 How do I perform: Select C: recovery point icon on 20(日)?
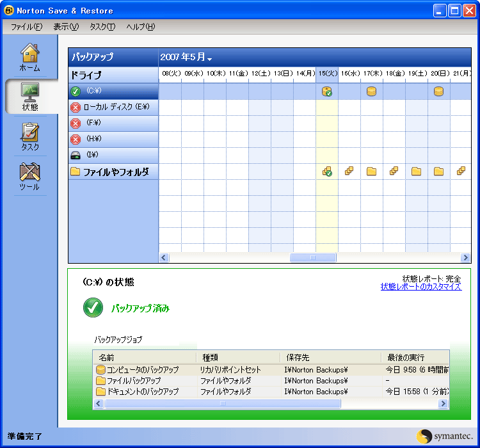coord(438,92)
